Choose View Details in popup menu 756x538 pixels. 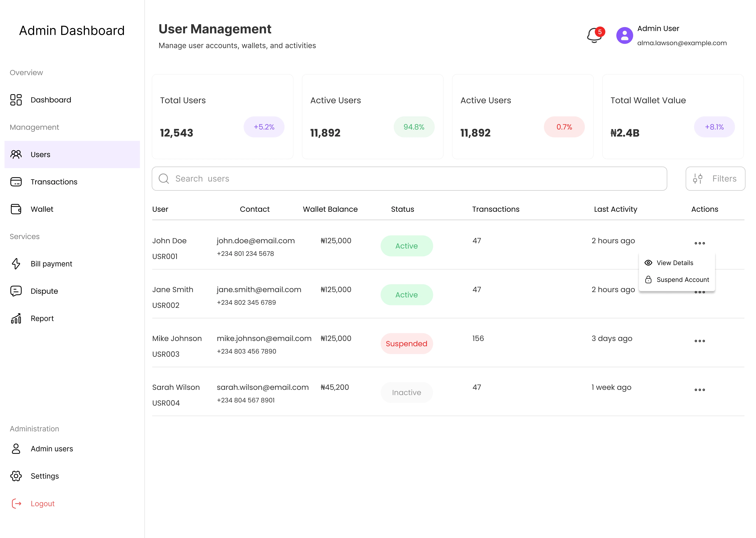675,263
